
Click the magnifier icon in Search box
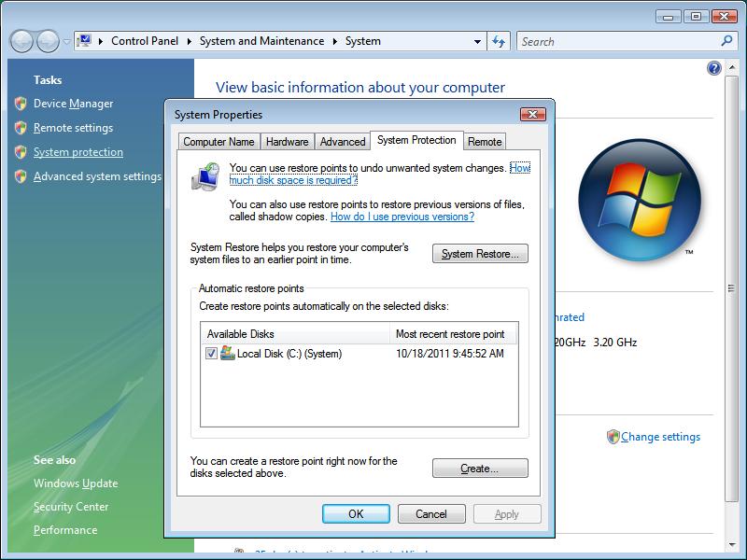point(727,41)
